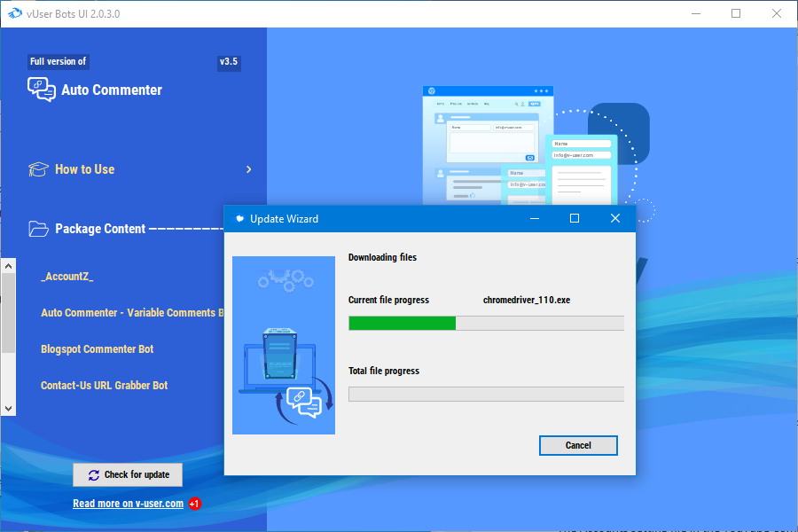798x532 pixels.
Task: Click the Auto Commenter chat bubbles icon
Action: (x=42, y=90)
